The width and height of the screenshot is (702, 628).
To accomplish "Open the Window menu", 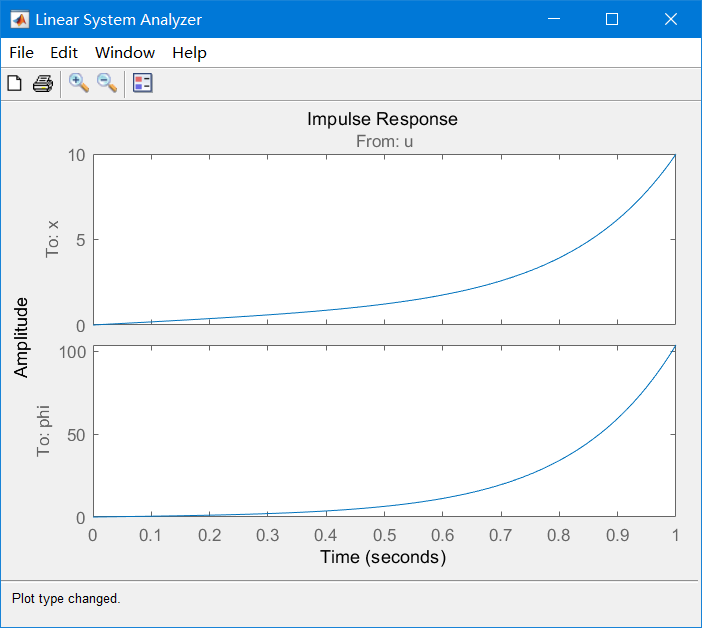I will [x=125, y=53].
